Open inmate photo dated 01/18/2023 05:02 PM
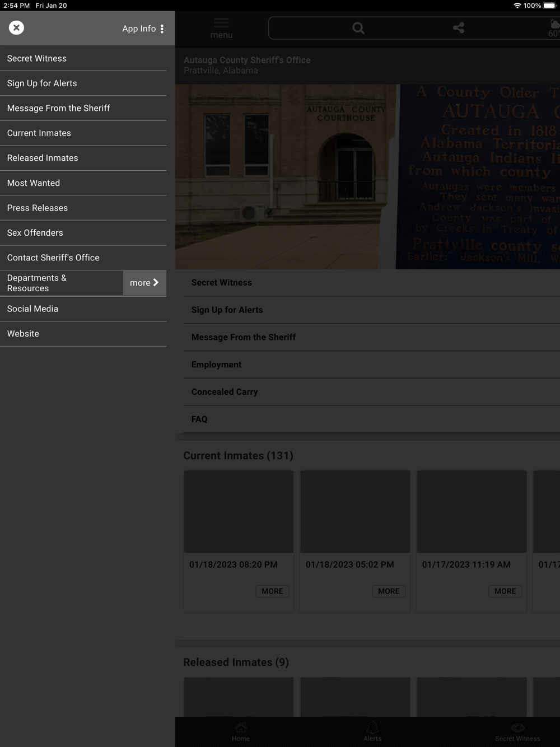Viewport: 560px width, 747px height. tap(355, 512)
